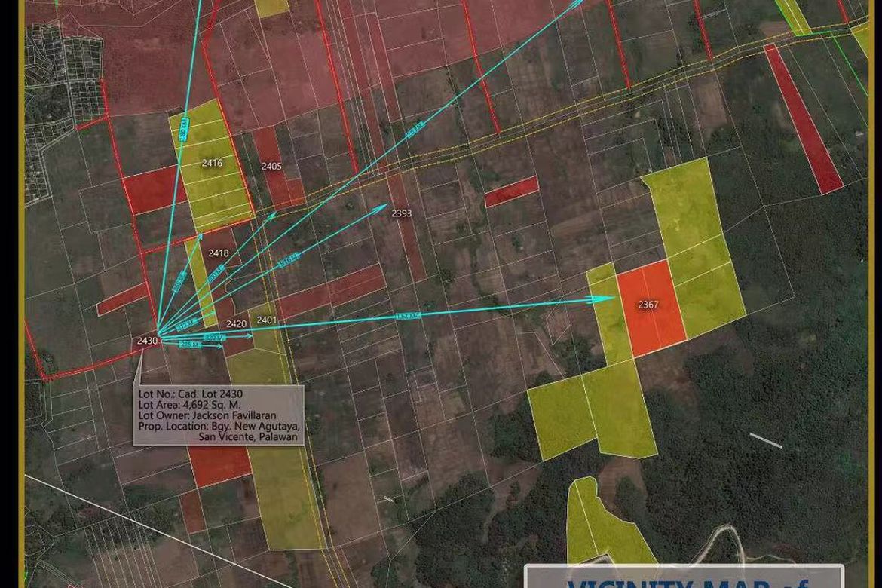
Task: Select the lot 2401 label
Action: (x=267, y=320)
